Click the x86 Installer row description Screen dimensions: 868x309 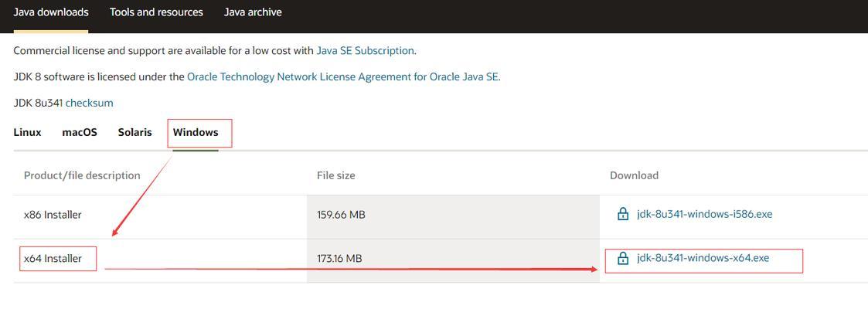(53, 215)
